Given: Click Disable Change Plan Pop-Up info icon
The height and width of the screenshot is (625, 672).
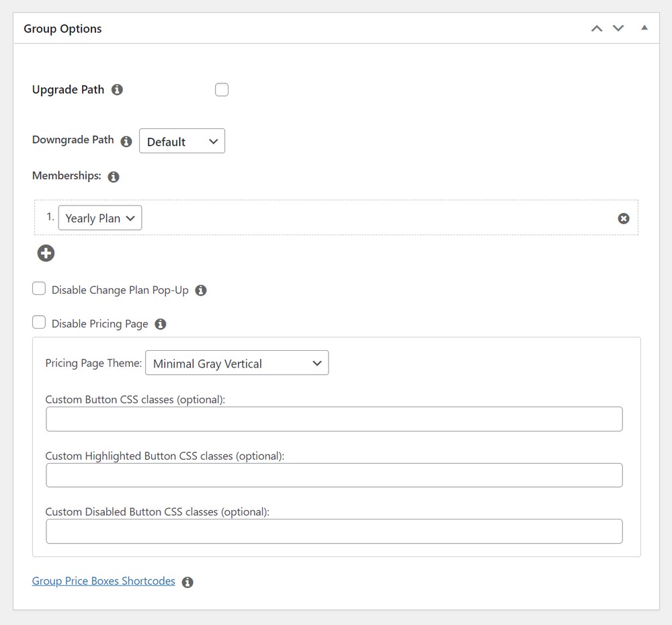Looking at the screenshot, I should click(200, 290).
